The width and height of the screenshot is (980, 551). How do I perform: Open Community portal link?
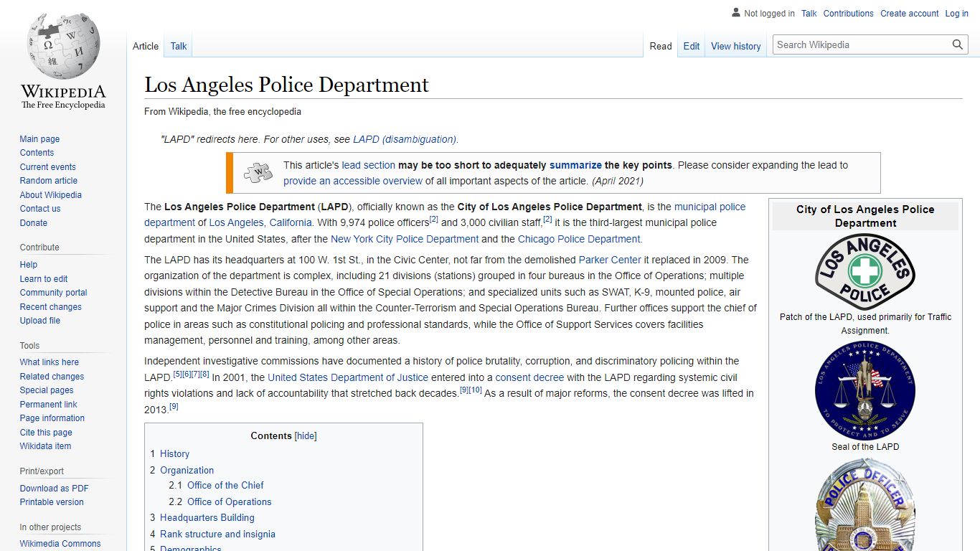[x=53, y=293]
